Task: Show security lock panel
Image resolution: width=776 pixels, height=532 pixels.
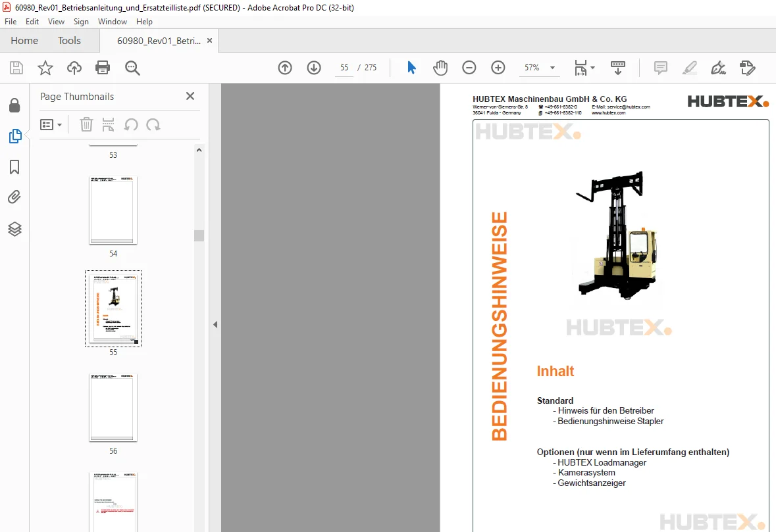Action: click(x=14, y=105)
